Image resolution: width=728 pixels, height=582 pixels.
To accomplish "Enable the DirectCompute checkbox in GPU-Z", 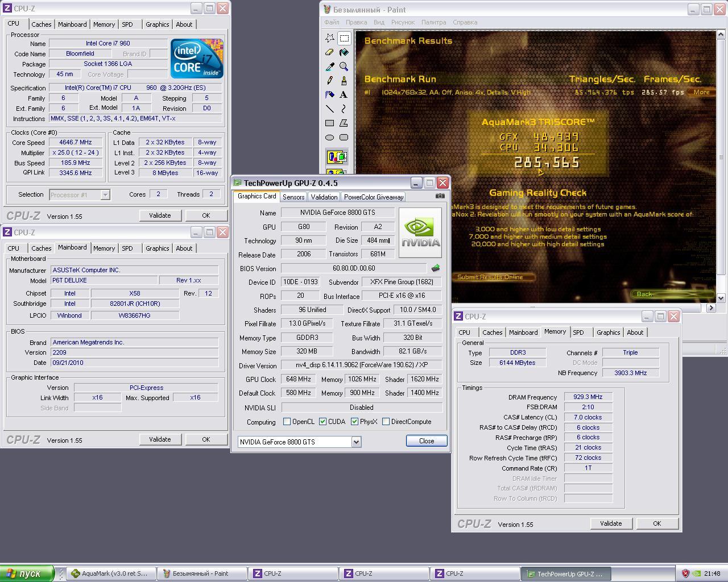I will click(386, 422).
